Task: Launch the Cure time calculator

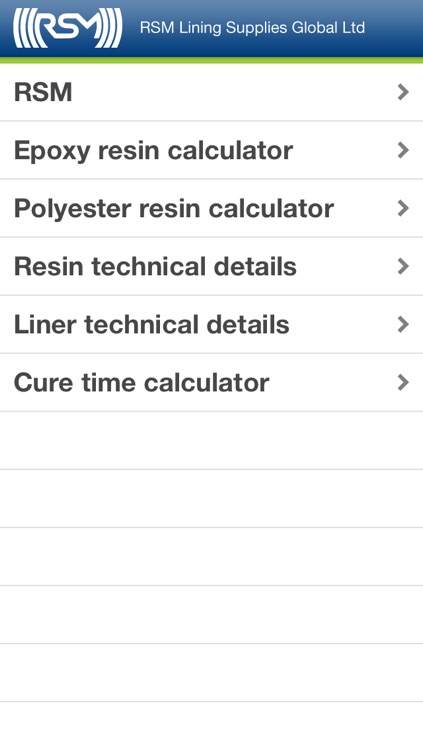Action: coord(212,383)
